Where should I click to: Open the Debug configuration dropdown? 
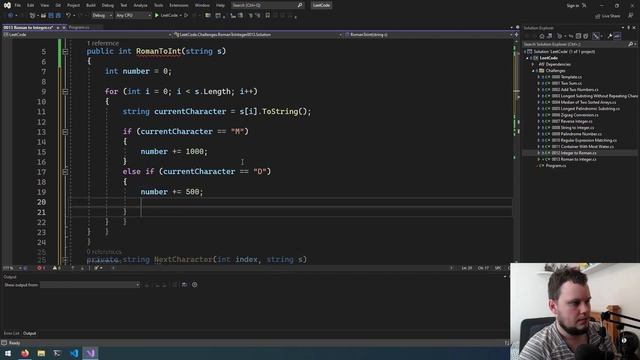[102, 16]
